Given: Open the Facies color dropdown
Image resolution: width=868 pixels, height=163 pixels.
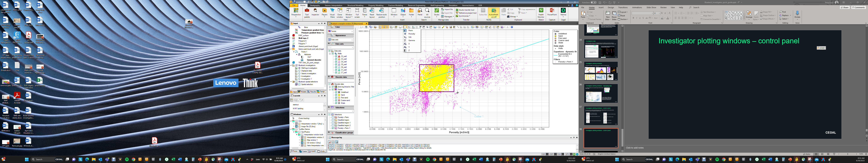Looking at the screenshot, I should 341,31.
